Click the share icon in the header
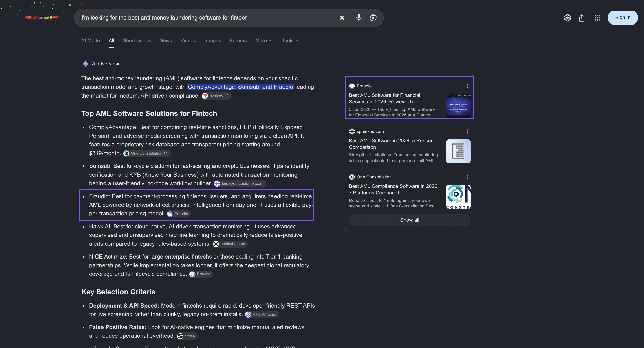Image resolution: width=644 pixels, height=348 pixels. 582,18
